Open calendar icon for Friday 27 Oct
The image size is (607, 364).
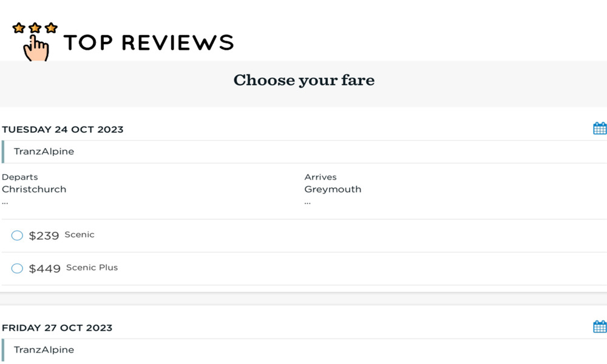tap(600, 326)
